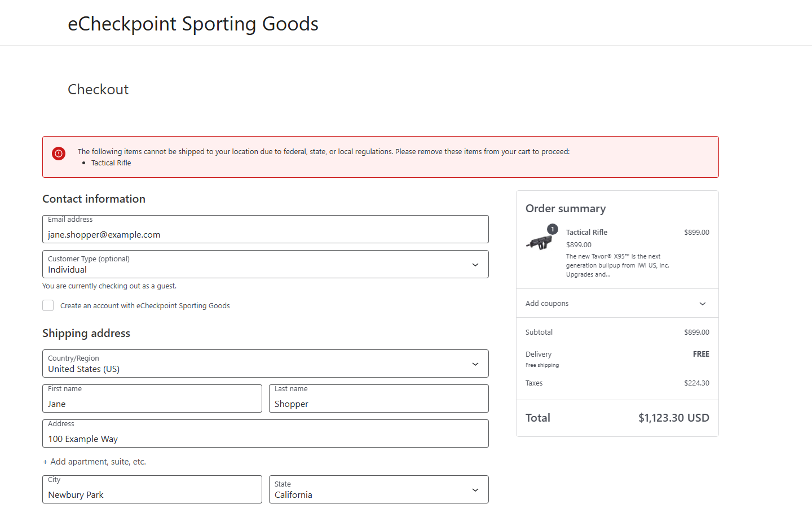Screen dimensions: 812x508
Task: Expand the Add coupons section
Action: pyautogui.click(x=617, y=304)
